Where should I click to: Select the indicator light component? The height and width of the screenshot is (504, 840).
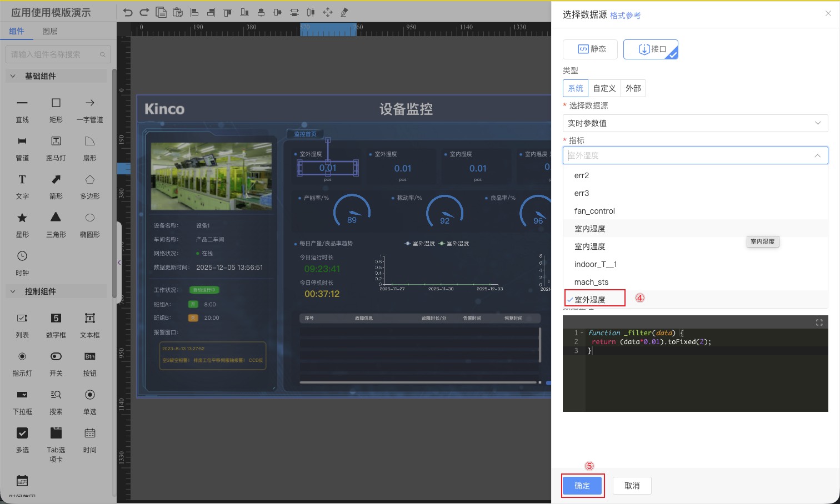[22, 356]
